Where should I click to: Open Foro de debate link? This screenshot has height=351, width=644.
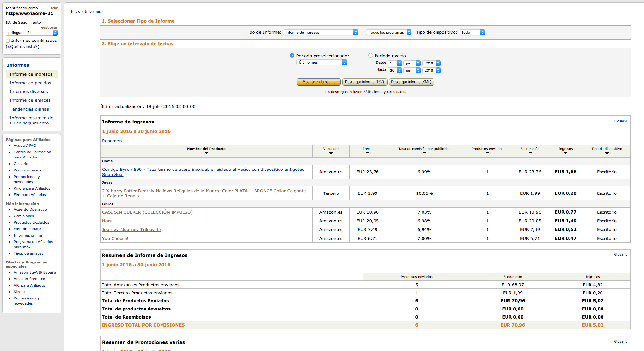(27, 229)
